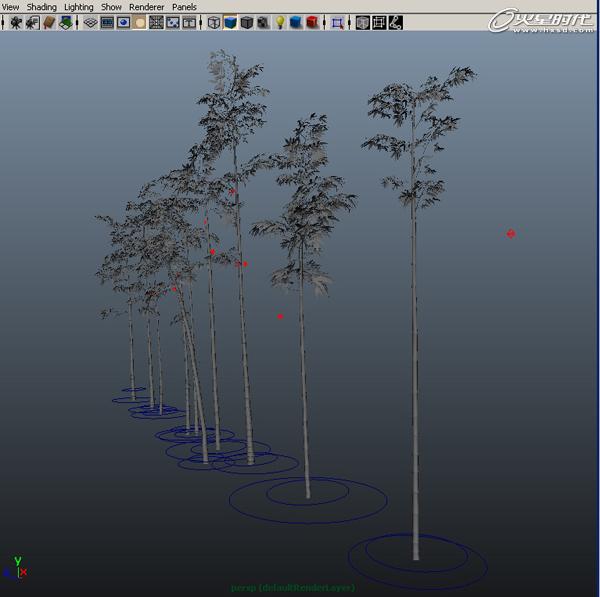Screen dimensions: 600x597
Task: Switch to wireframe display cube icon
Action: pyautogui.click(x=213, y=22)
